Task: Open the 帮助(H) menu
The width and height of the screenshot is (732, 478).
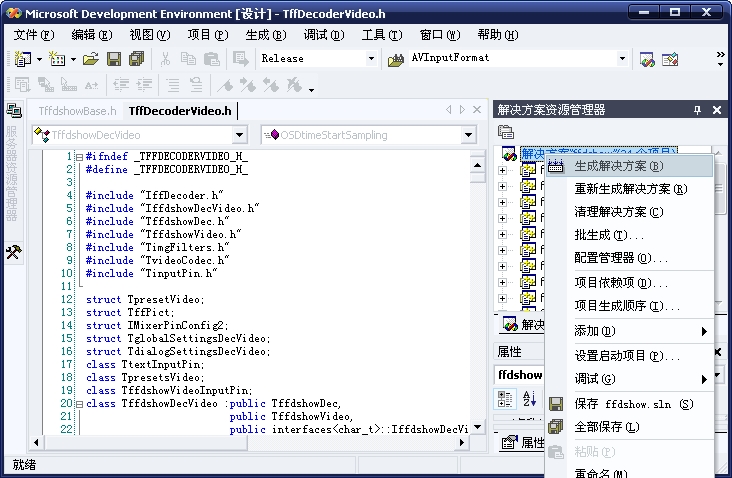Action: point(498,35)
